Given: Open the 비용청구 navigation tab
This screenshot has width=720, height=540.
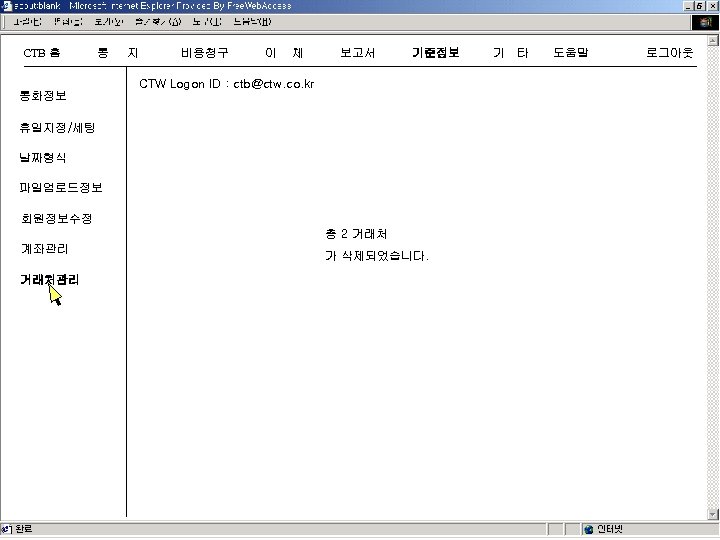Looking at the screenshot, I should (204, 53).
